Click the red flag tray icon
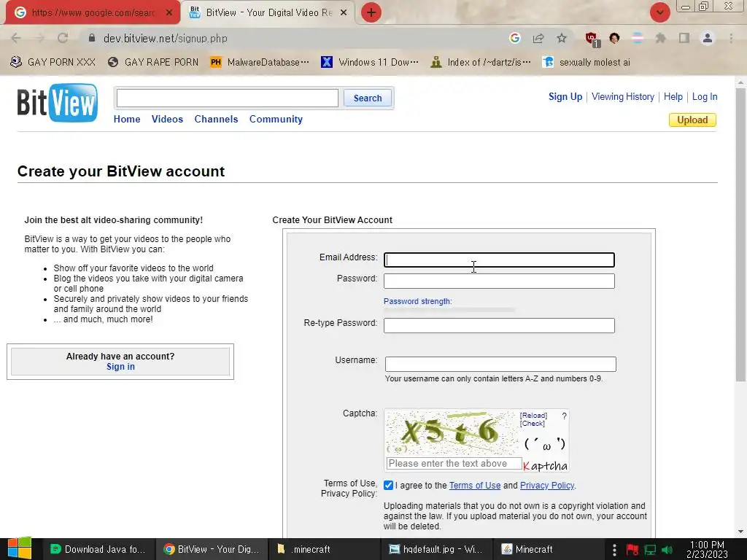Screen dimensions: 747x560 click(x=632, y=550)
